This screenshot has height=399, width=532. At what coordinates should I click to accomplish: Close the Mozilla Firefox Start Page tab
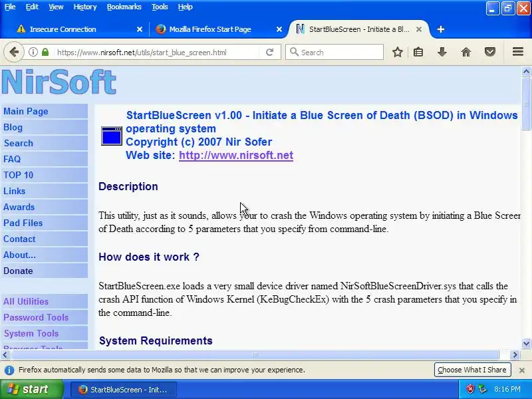(279, 29)
